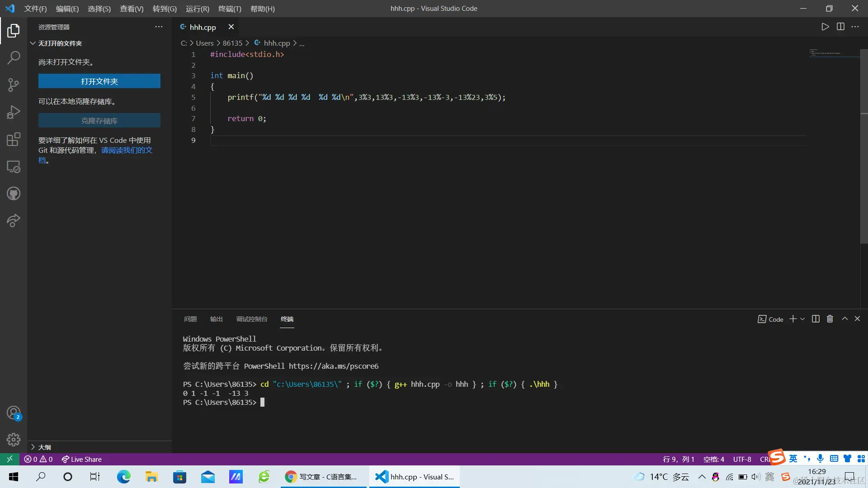
Task: Open the Extensions view icon
Action: [x=14, y=139]
